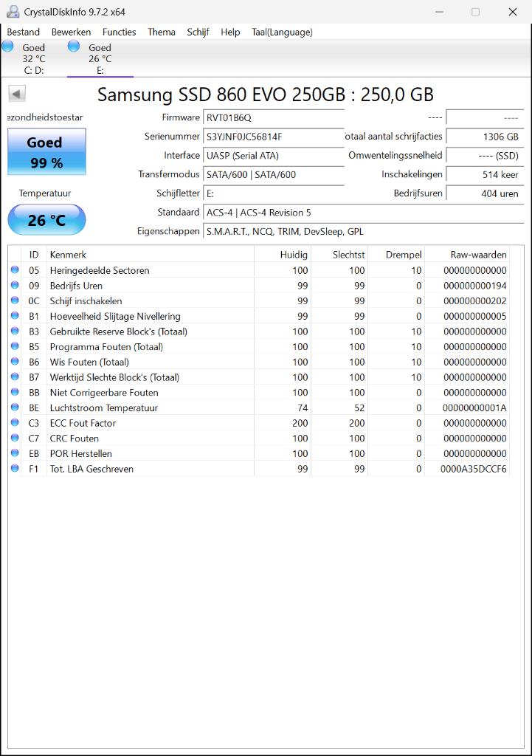Click the ID column header
The width and height of the screenshot is (532, 756).
click(34, 254)
